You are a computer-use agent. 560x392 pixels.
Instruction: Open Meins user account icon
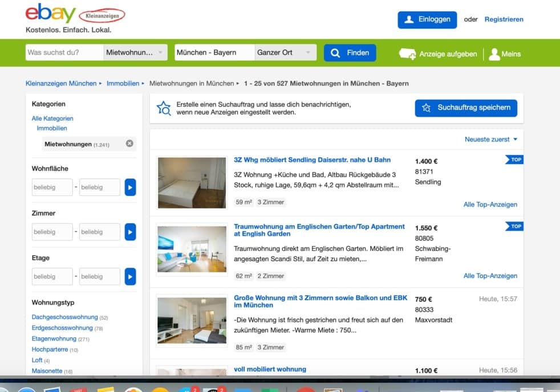pos(494,54)
